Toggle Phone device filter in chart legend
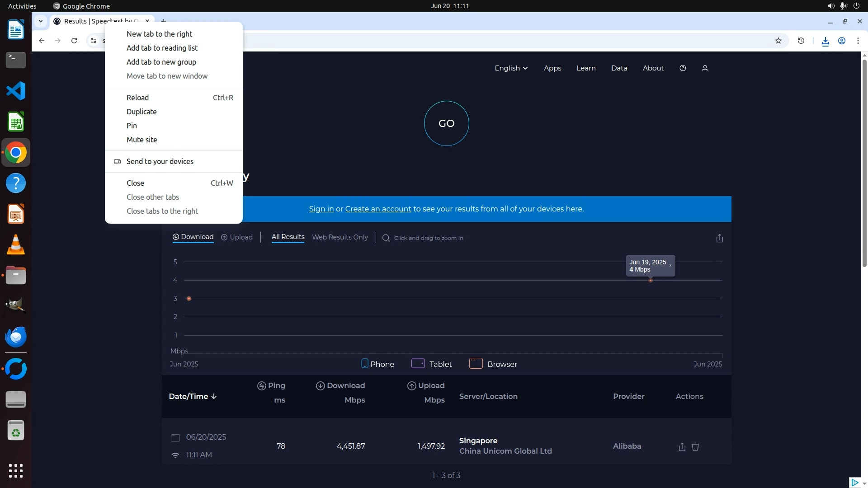868x488 pixels. (x=377, y=364)
